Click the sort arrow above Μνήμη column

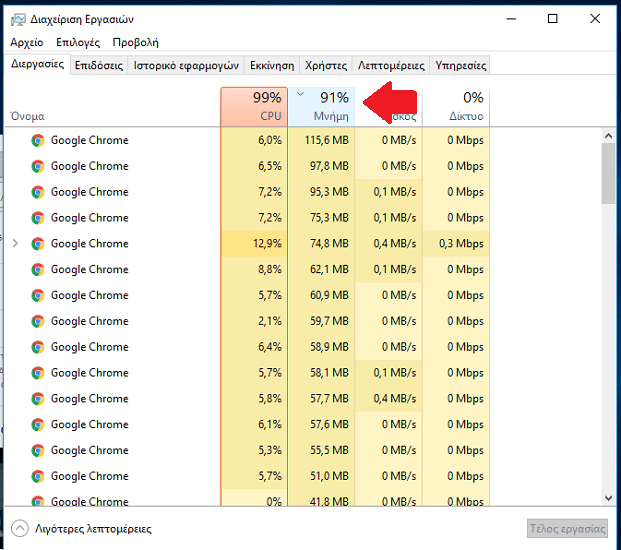pos(300,94)
